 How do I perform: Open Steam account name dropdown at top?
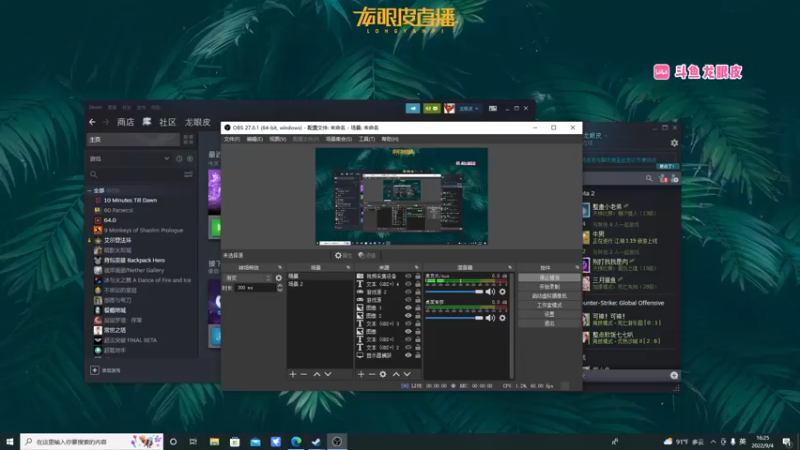469,108
